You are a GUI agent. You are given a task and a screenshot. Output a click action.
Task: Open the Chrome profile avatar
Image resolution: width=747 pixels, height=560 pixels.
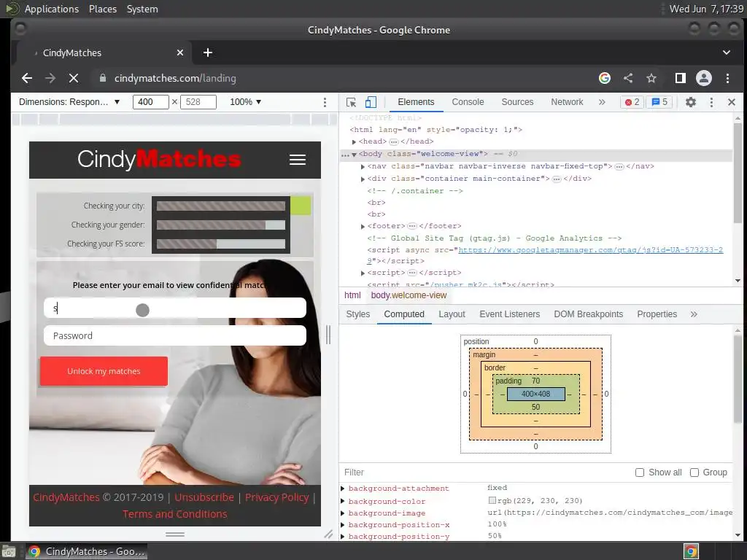pos(704,78)
